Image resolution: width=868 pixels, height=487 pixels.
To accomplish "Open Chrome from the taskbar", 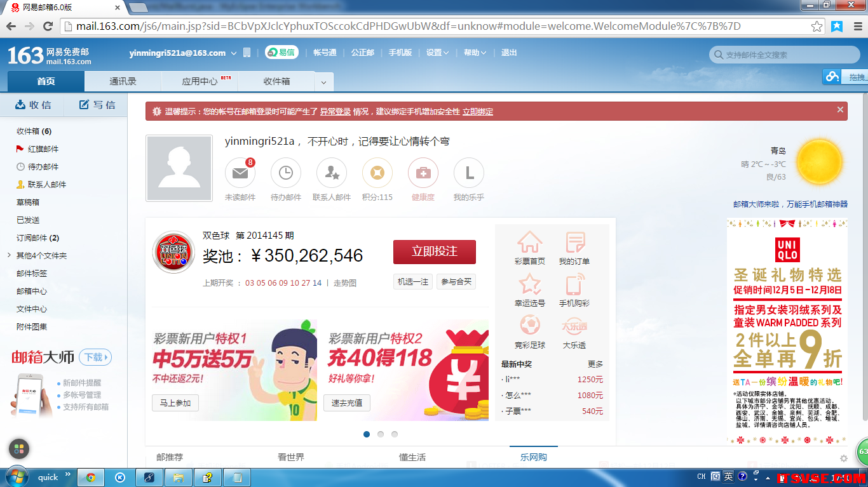I will (x=91, y=477).
